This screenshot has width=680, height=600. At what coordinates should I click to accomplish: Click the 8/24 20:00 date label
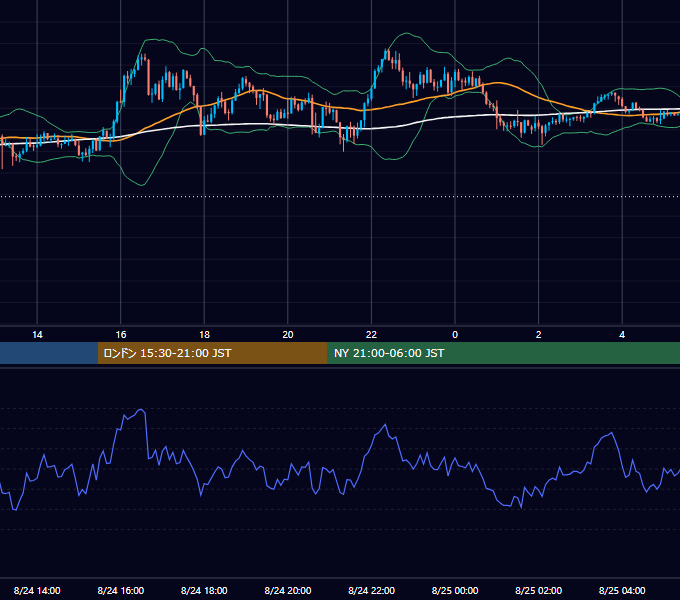coord(288,590)
